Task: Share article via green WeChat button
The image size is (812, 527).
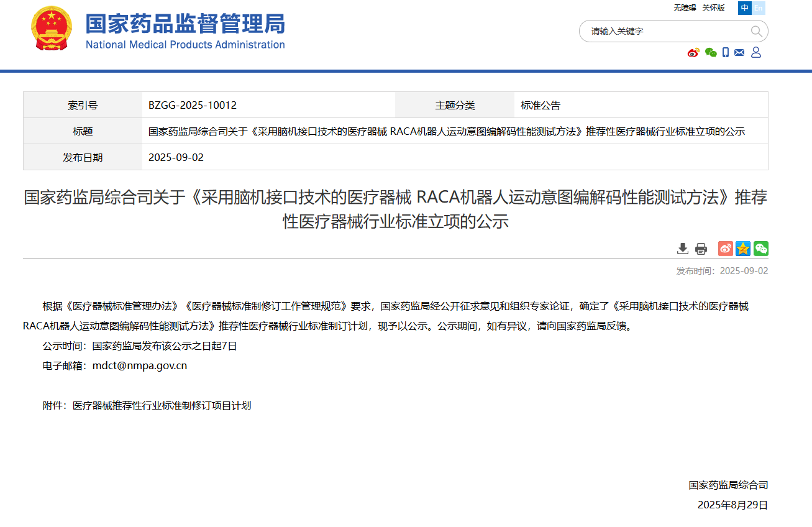Action: pos(761,249)
